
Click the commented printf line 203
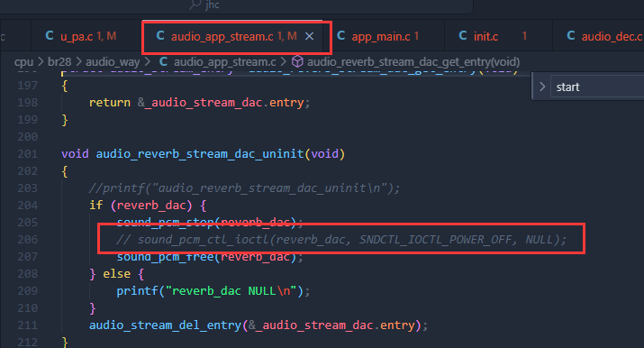click(x=244, y=188)
